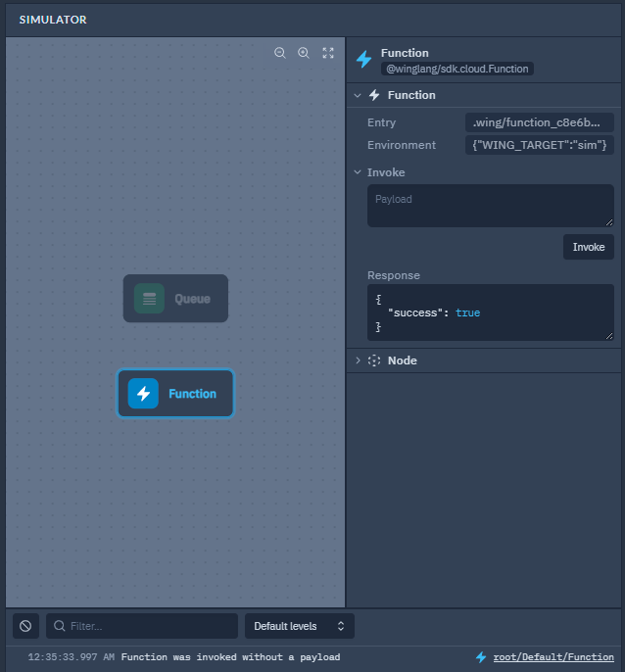625x672 pixels.
Task: Open the Default levels dropdown
Action: 299,626
